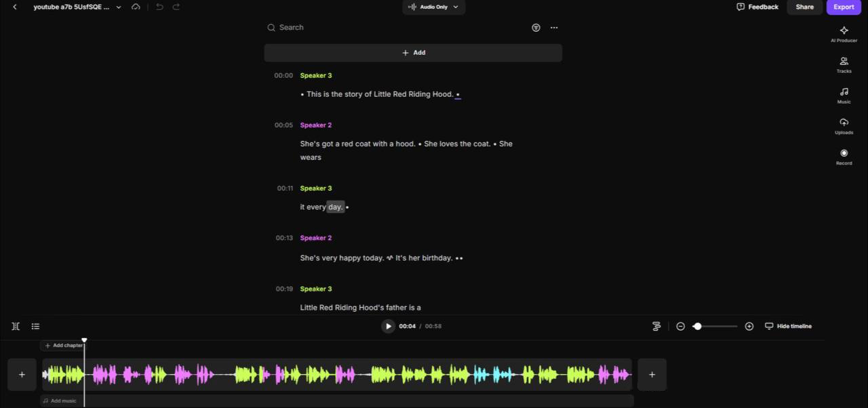Click Add music track row
The image size is (868, 408).
click(x=337, y=401)
